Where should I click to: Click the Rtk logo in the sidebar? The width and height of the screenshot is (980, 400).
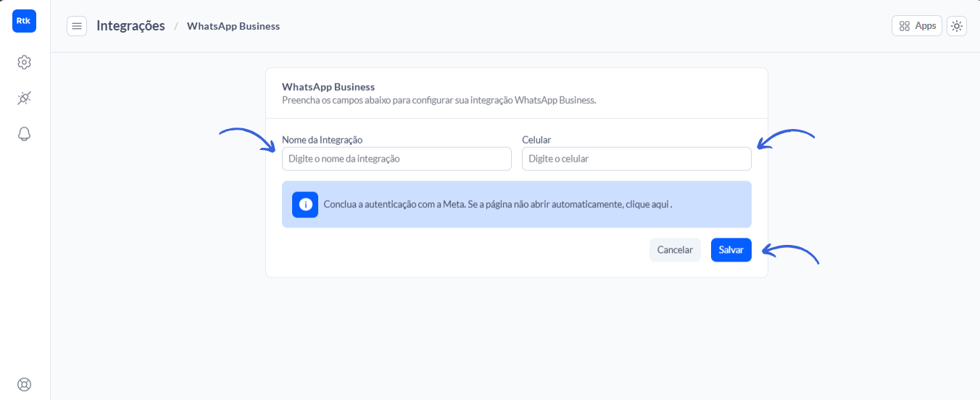click(x=24, y=21)
